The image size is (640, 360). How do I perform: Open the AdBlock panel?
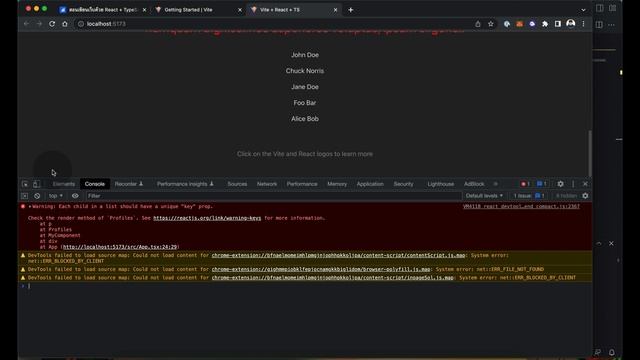(474, 184)
